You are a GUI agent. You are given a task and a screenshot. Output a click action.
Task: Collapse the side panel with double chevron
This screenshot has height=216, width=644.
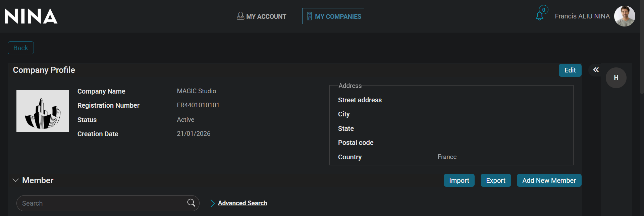[x=596, y=70]
